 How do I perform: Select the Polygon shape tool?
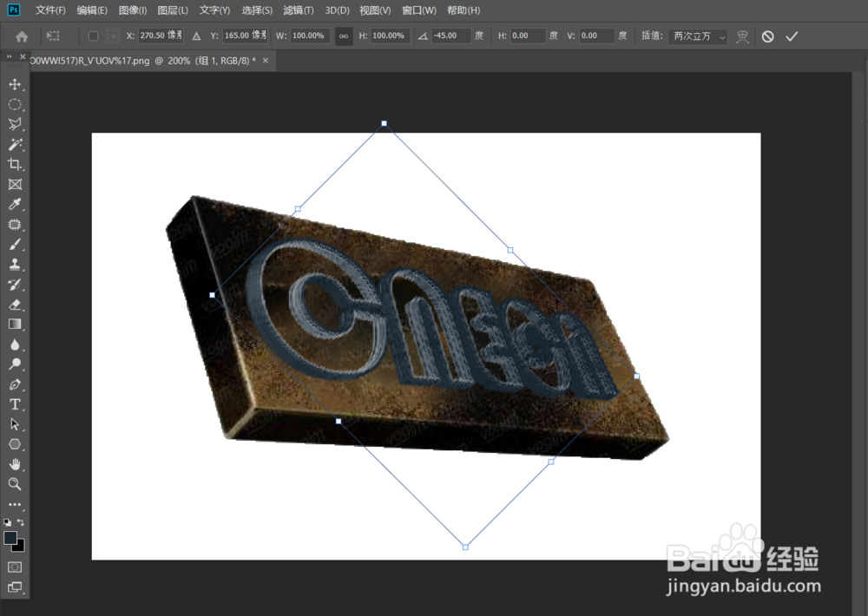(x=15, y=444)
